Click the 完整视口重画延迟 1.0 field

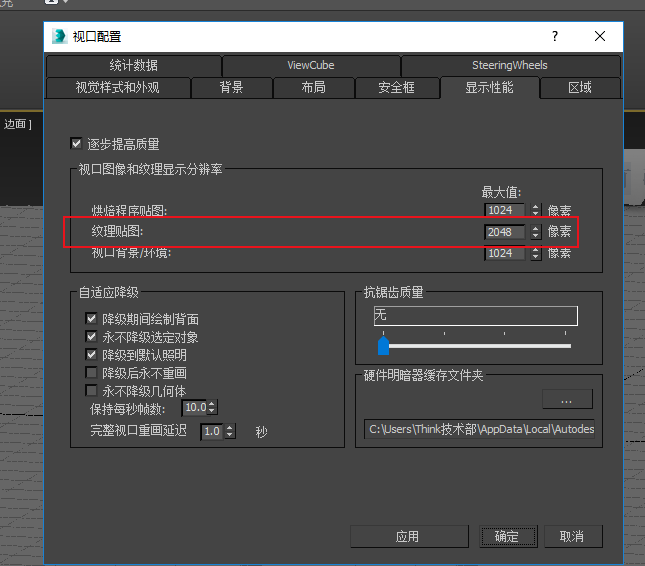pos(213,431)
